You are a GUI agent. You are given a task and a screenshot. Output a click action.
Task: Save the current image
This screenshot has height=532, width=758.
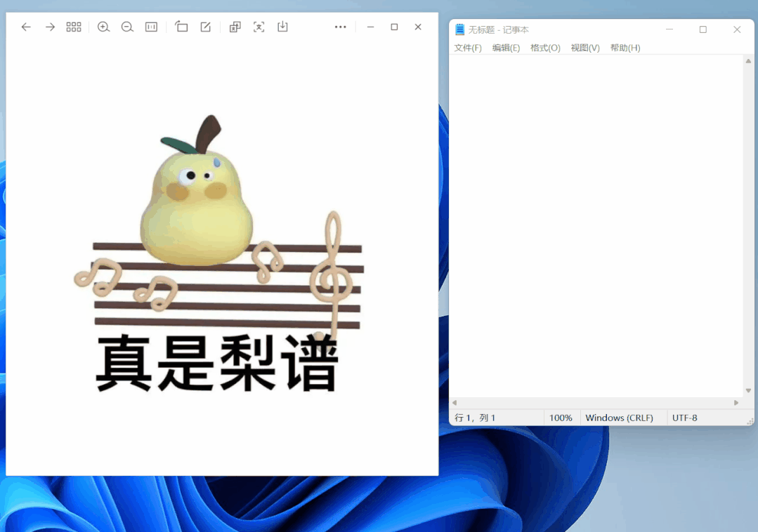pyautogui.click(x=282, y=27)
